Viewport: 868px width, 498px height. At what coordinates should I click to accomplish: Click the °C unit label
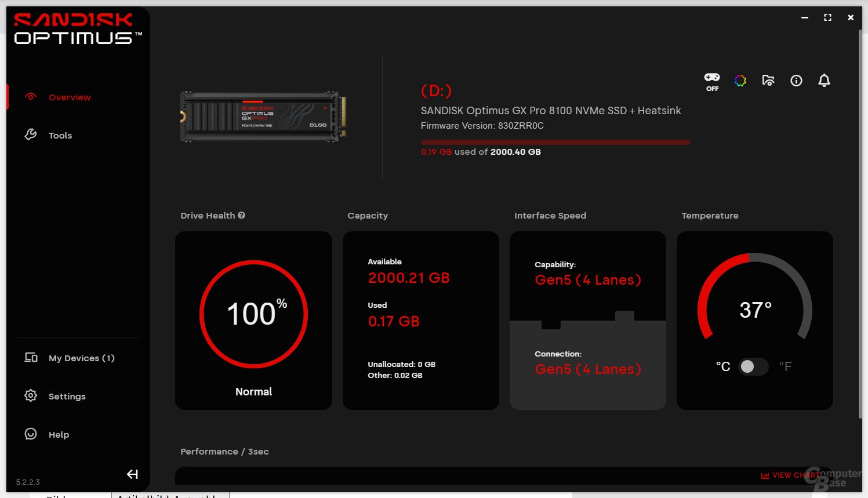point(723,366)
